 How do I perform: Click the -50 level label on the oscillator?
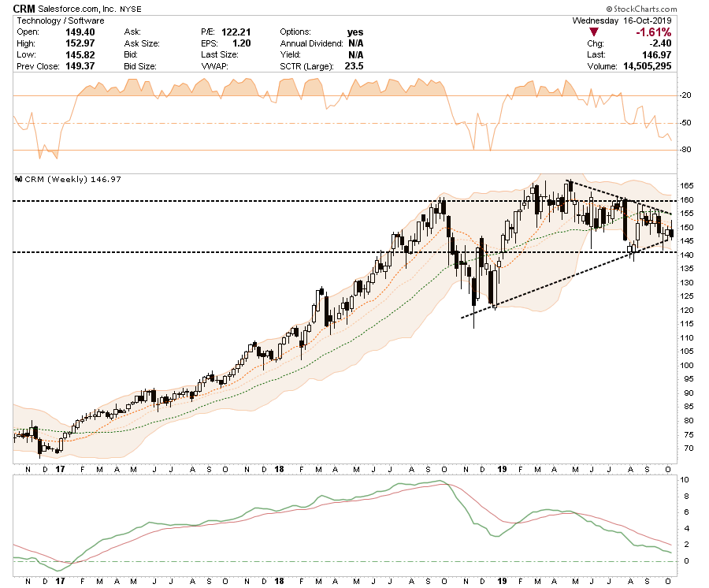(x=685, y=123)
